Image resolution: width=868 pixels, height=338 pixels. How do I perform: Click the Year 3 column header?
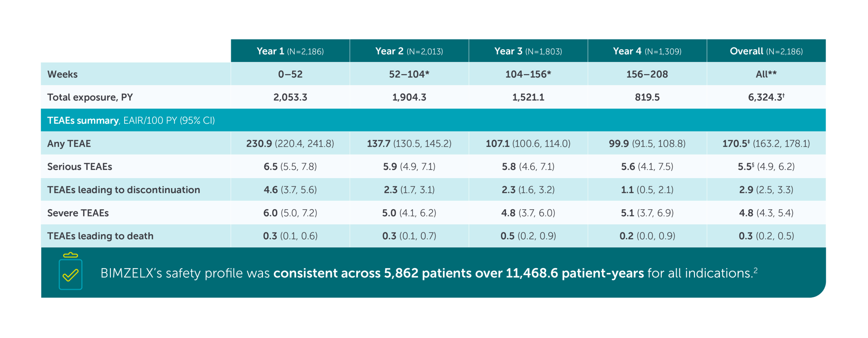528,51
